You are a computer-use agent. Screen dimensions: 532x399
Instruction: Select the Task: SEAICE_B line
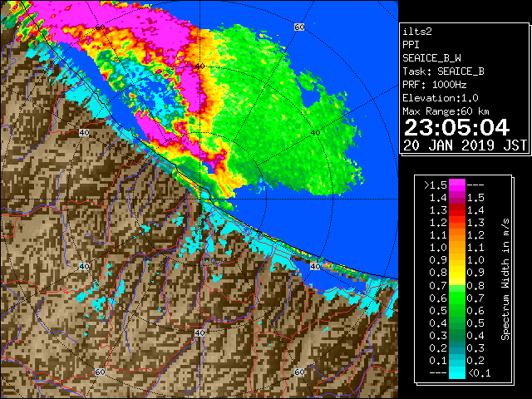click(x=443, y=71)
